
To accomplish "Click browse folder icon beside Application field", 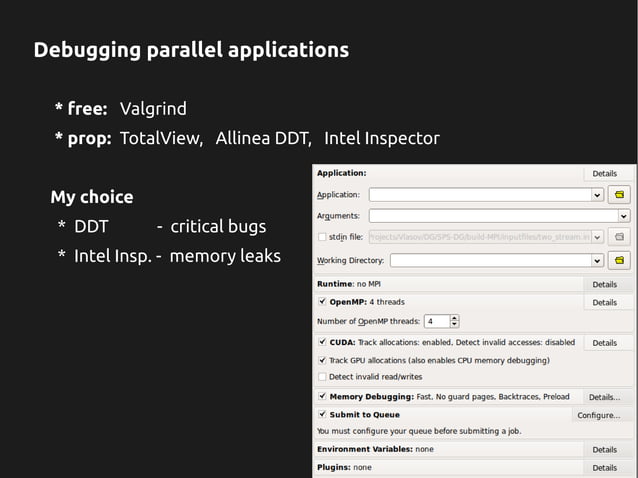I will click(620, 195).
